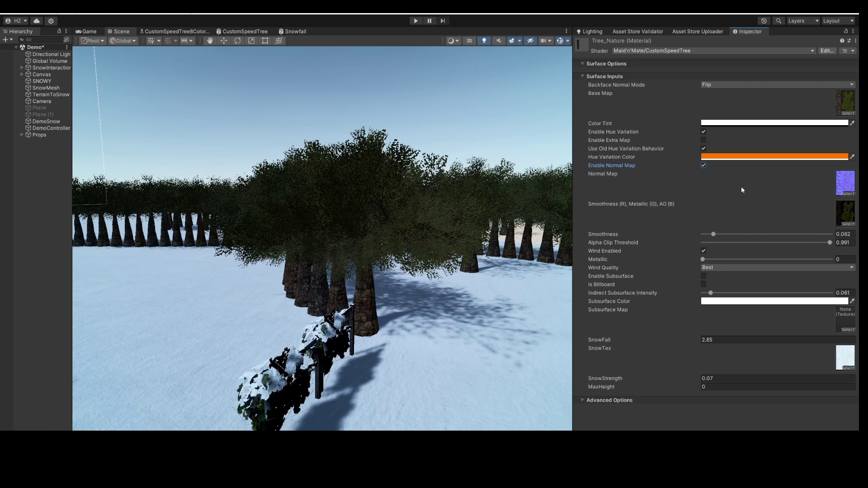Collapse the Demo scene
Screen dimensions: 868x488
click(16, 47)
